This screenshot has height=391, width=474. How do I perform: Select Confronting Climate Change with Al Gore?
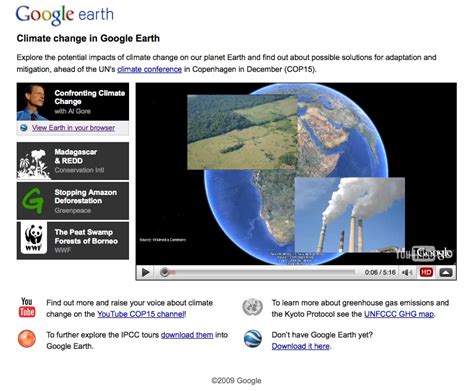[x=73, y=102]
